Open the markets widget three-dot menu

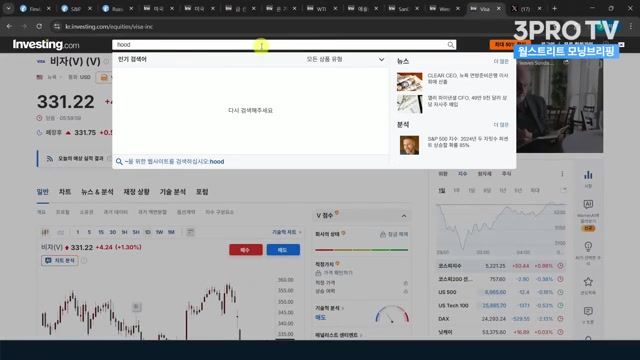tap(562, 174)
